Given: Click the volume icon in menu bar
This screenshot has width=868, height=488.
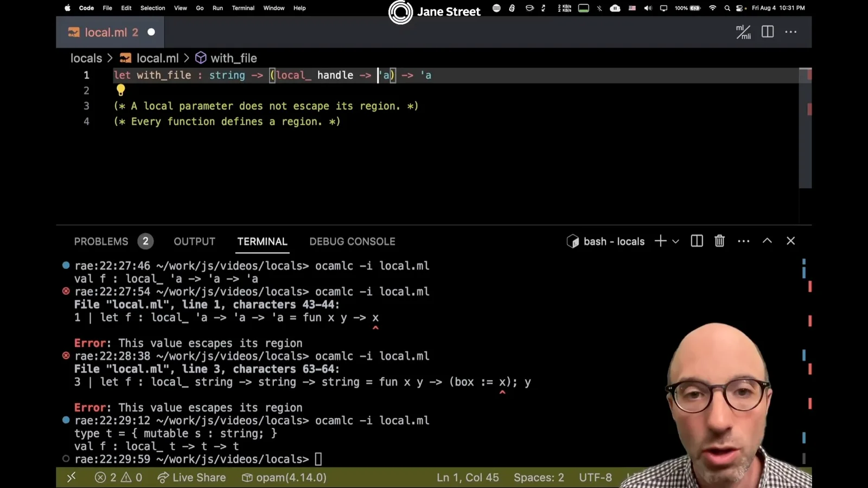Looking at the screenshot, I should point(648,8).
